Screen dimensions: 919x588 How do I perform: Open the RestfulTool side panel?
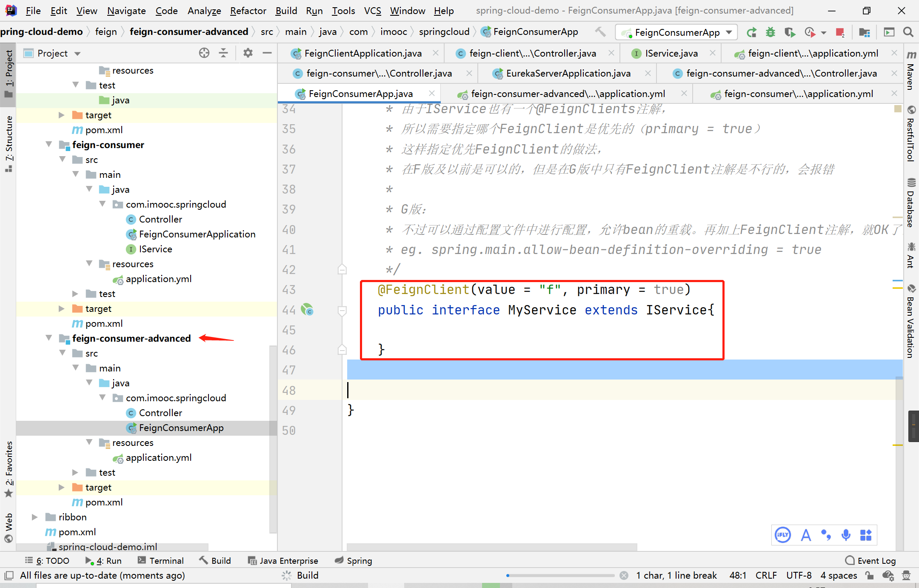(911, 134)
